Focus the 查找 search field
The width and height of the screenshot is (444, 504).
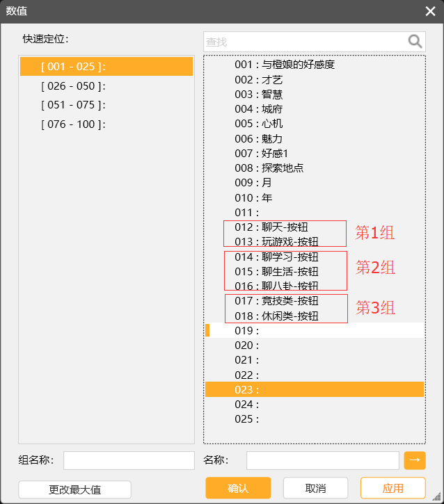coord(305,42)
